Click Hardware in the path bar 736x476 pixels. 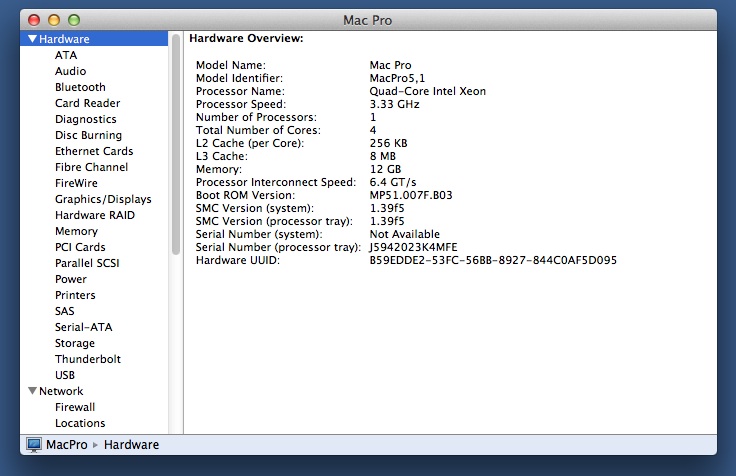131,445
